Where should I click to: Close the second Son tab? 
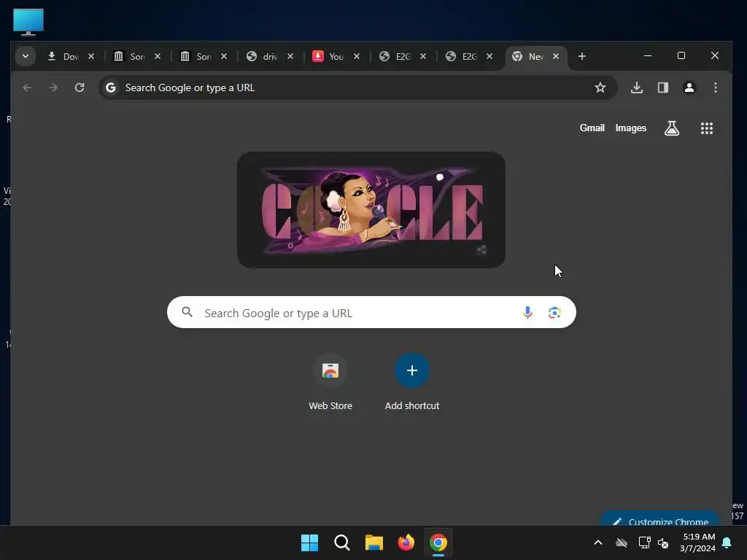pyautogui.click(x=224, y=56)
